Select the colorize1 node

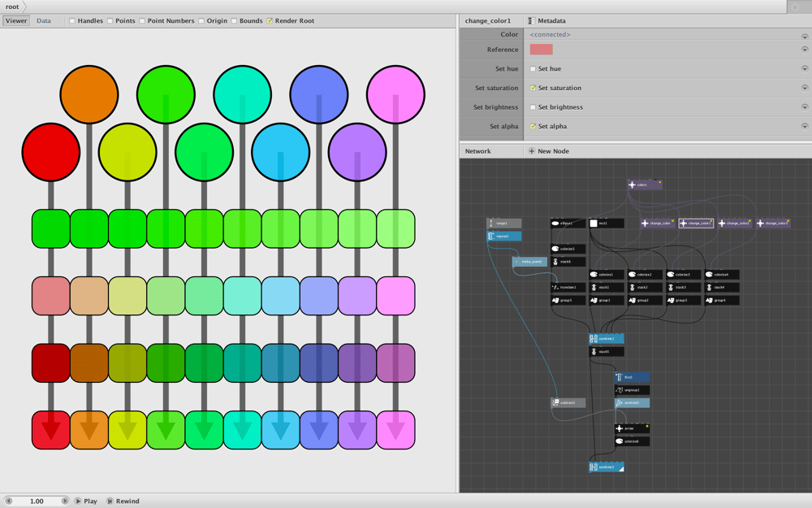[607, 275]
